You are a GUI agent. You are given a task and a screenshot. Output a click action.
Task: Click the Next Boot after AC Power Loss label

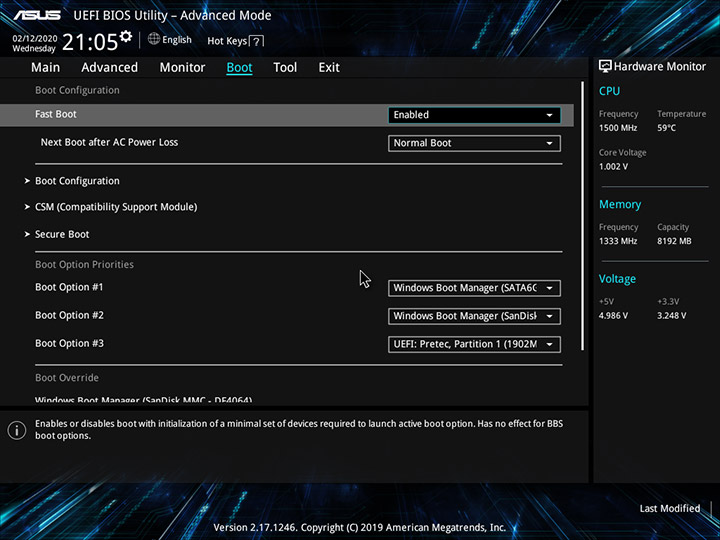tap(109, 142)
